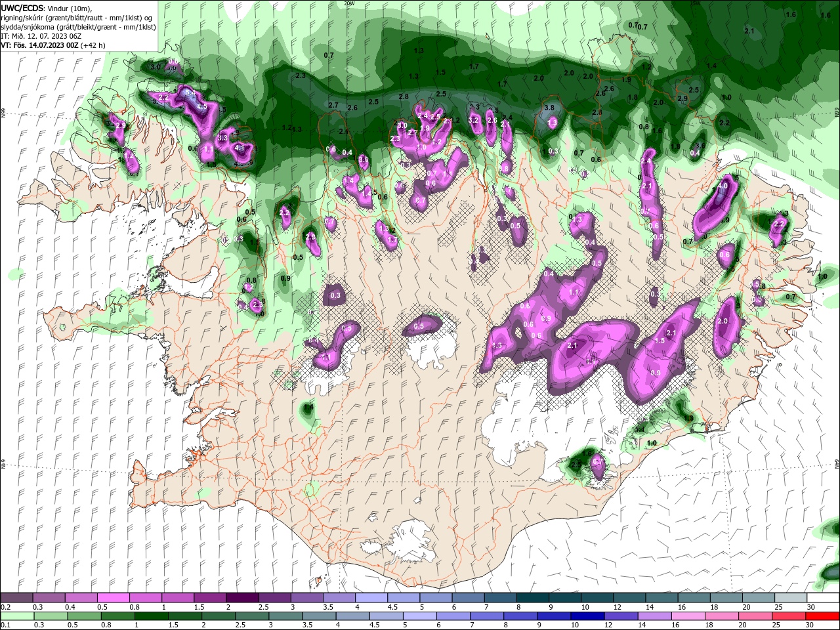This screenshot has height=630, width=840.
Task: Select the palest green rain swatch after 0.1
Action: (x=18, y=616)
